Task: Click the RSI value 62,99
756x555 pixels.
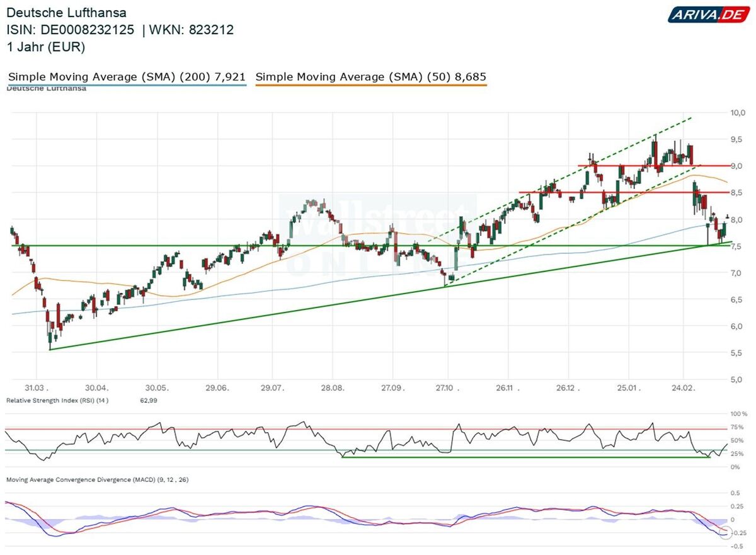Action: coord(146,401)
